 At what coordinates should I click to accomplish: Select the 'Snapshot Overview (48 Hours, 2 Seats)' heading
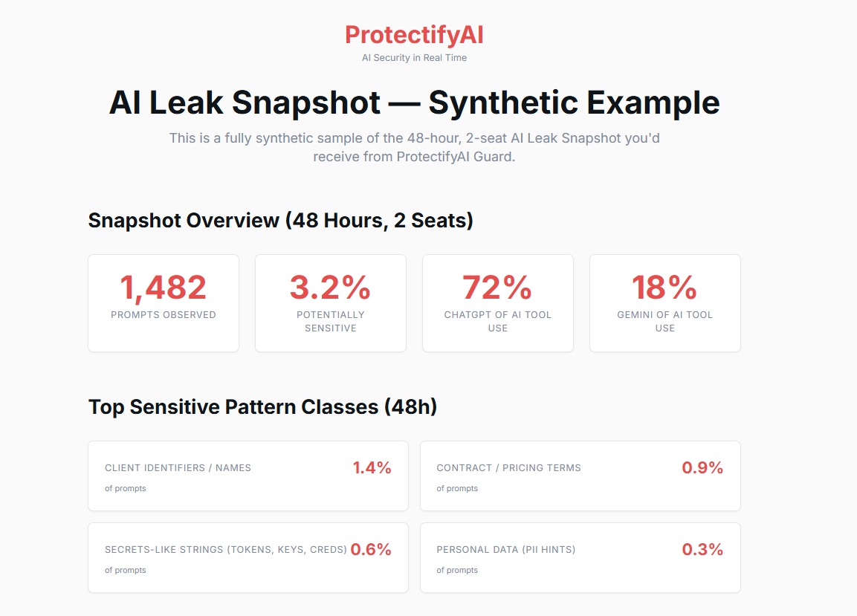tap(280, 221)
